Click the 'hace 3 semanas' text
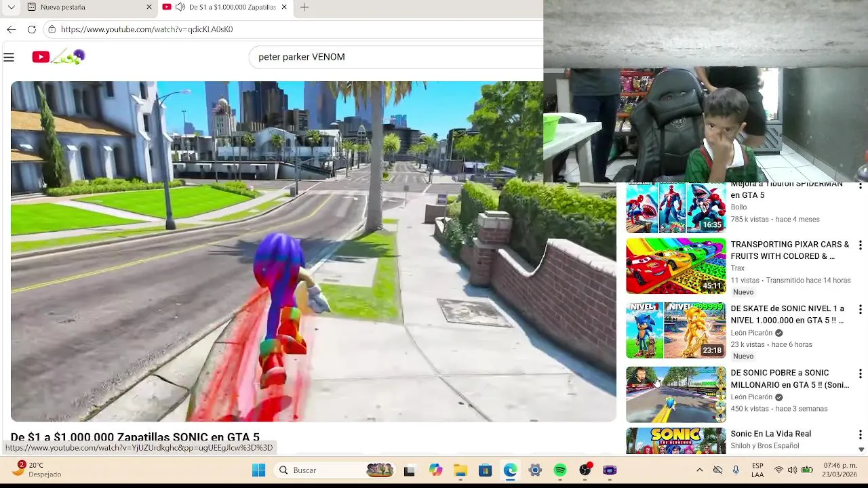Image resolution: width=868 pixels, height=488 pixels. (802, 409)
